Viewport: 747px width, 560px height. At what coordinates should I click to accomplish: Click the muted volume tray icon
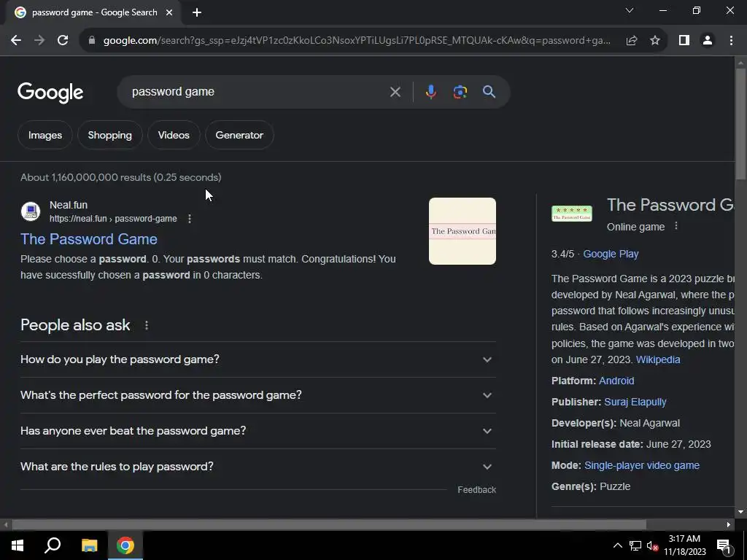pyautogui.click(x=653, y=545)
